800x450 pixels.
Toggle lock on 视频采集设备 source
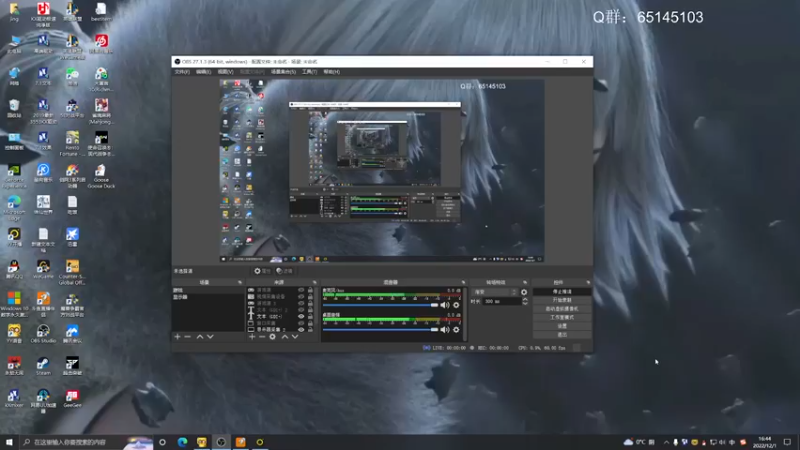tap(310, 296)
